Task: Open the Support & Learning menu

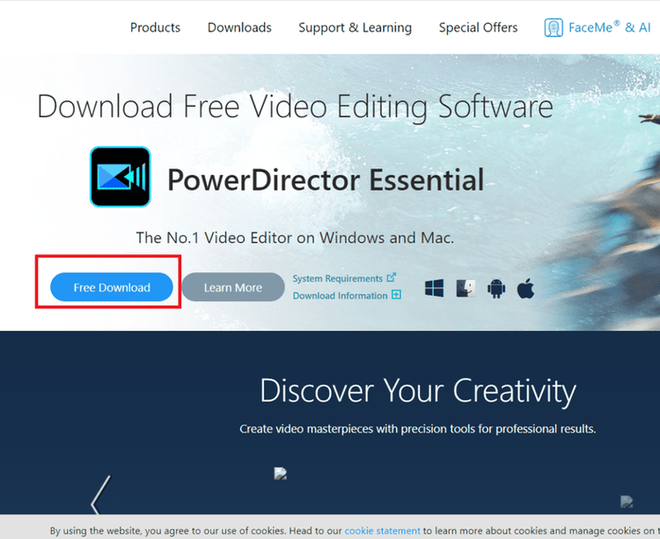Action: point(355,28)
